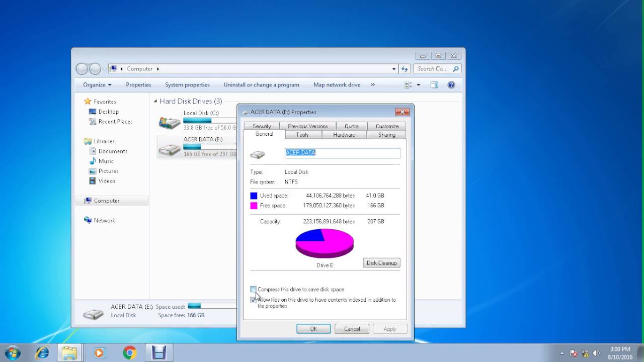644x362 pixels.
Task: Click System properties in toolbar
Action: tap(187, 85)
